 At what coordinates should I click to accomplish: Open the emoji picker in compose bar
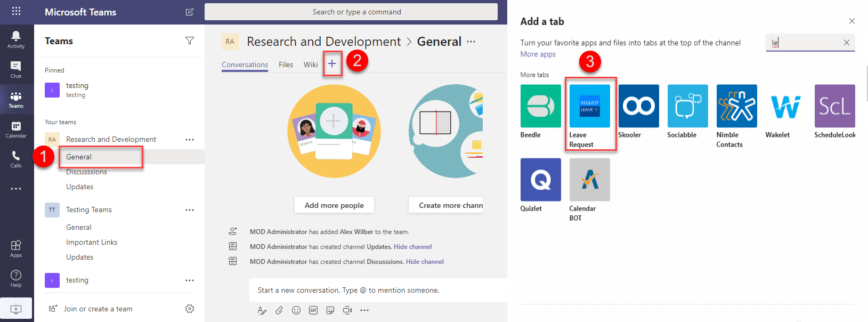[x=296, y=310]
